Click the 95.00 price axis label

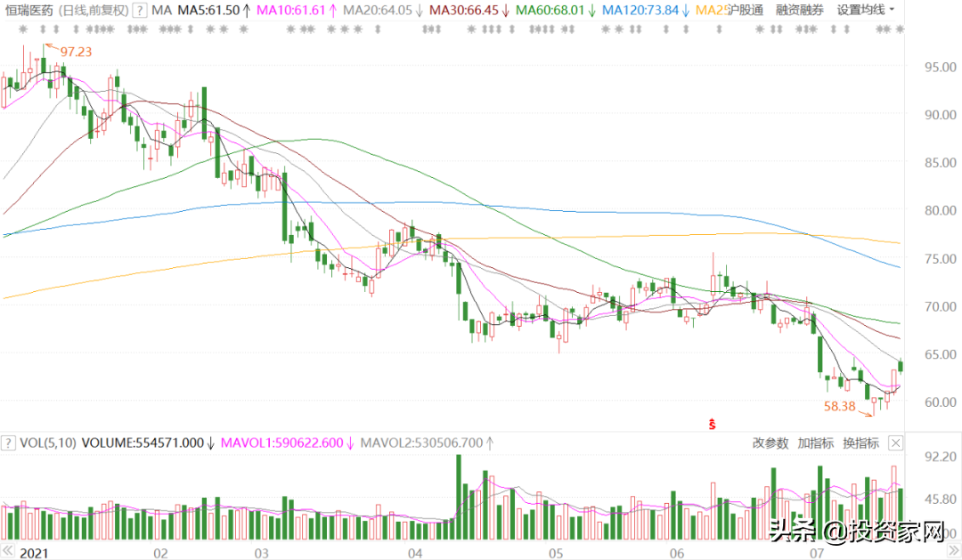coord(940,67)
